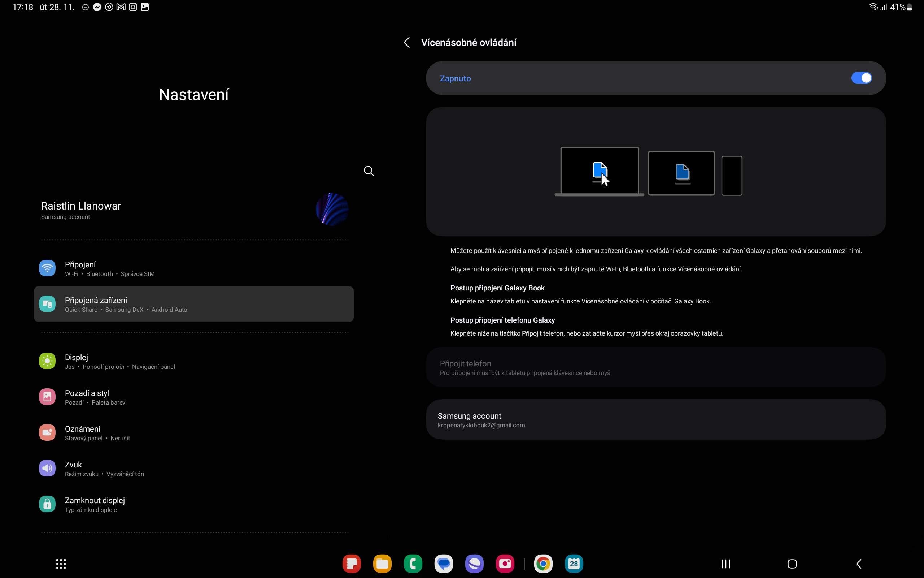Open the Displej brightness icon
Image resolution: width=924 pixels, height=578 pixels.
[47, 361]
